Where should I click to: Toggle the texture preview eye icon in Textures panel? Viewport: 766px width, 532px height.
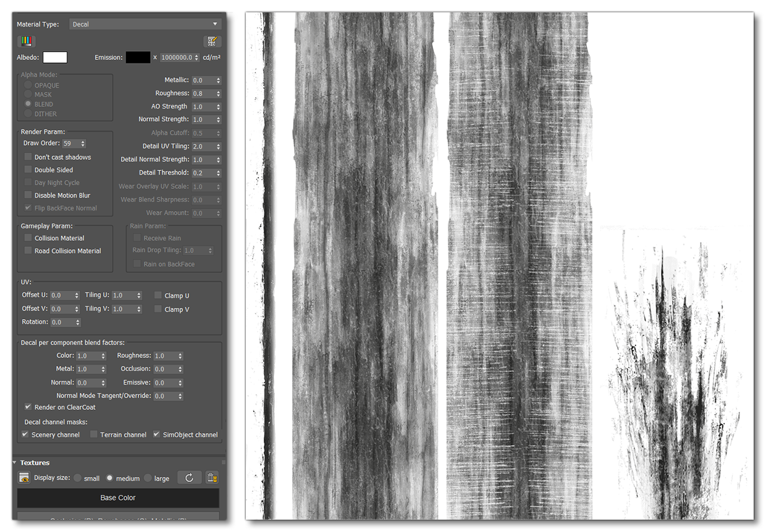click(x=24, y=477)
